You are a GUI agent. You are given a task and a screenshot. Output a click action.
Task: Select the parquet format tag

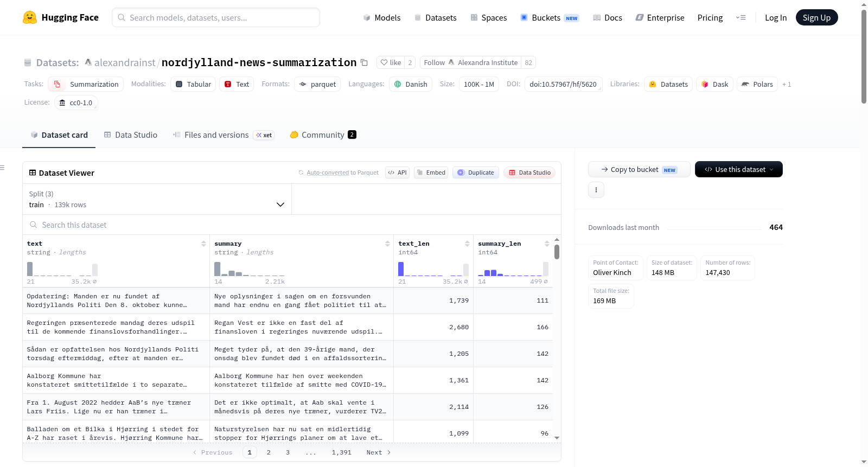(x=317, y=84)
